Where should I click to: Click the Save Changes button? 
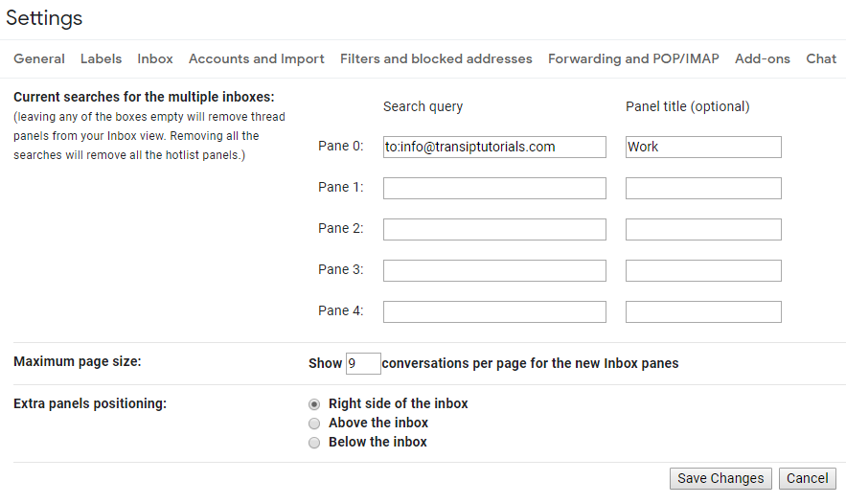[x=720, y=478]
